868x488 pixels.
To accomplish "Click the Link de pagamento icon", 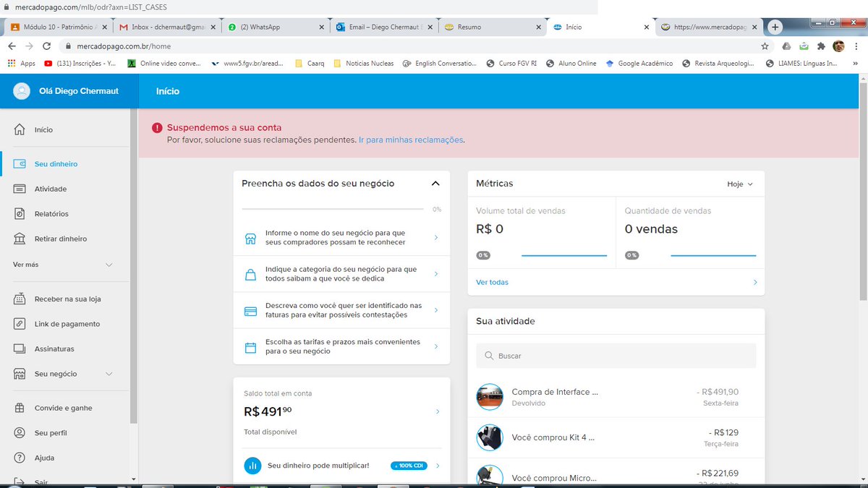I will coord(20,324).
